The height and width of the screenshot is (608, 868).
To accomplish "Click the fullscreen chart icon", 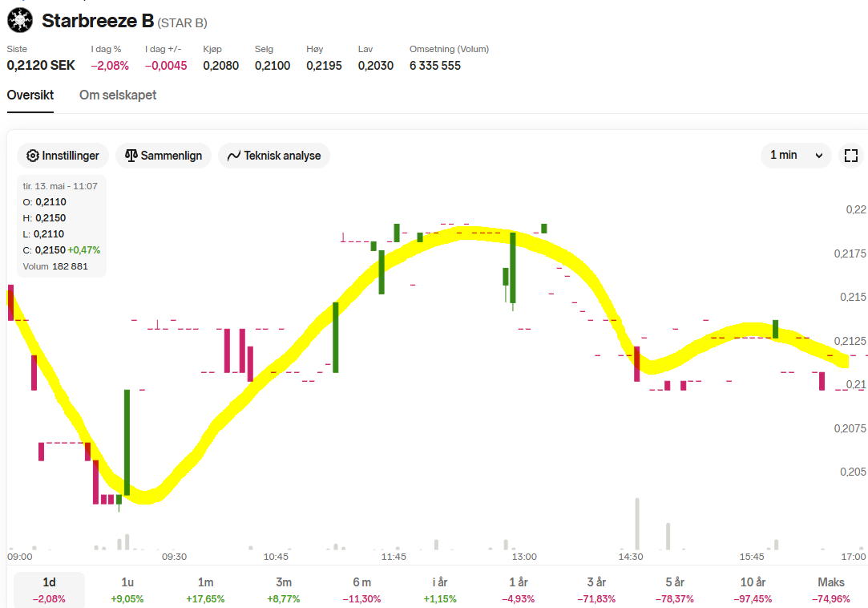I will [x=851, y=156].
